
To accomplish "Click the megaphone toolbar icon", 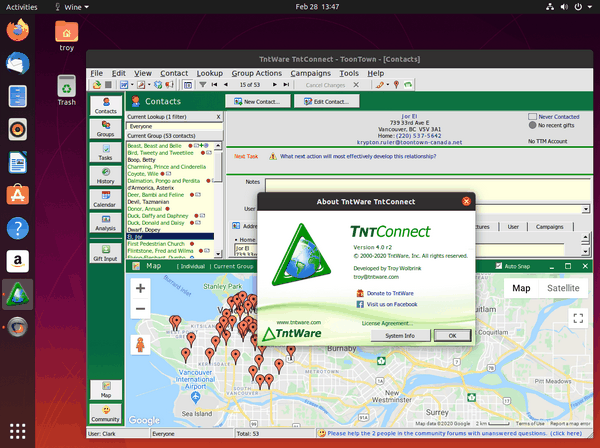I will click(x=169, y=85).
